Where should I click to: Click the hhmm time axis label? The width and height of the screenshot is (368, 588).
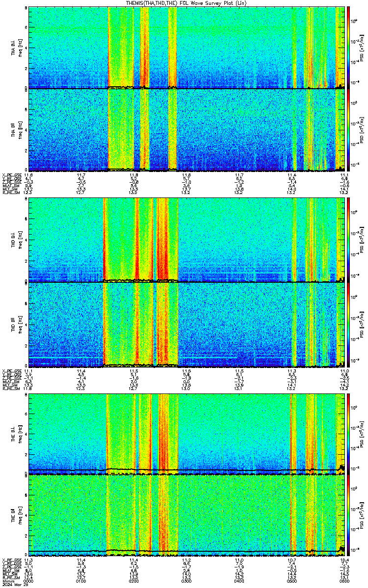7,581
